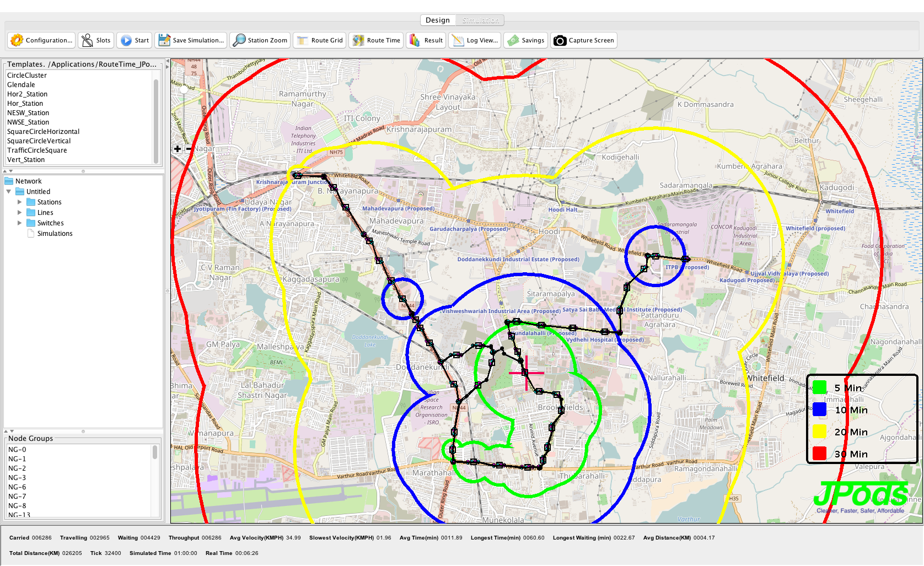The width and height of the screenshot is (924, 566).
Task: Switch to the Simulation tab
Action: (x=480, y=20)
